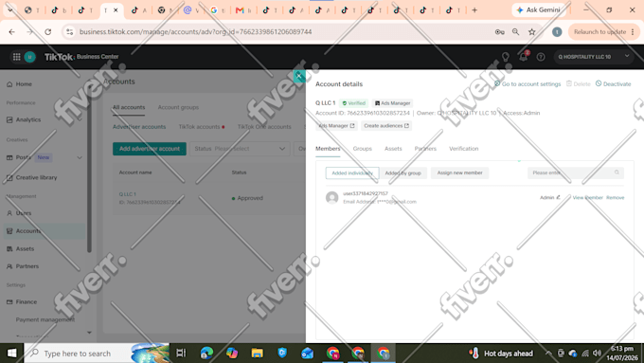The height and width of the screenshot is (363, 644).
Task: Select the Added individually filter
Action: (352, 173)
